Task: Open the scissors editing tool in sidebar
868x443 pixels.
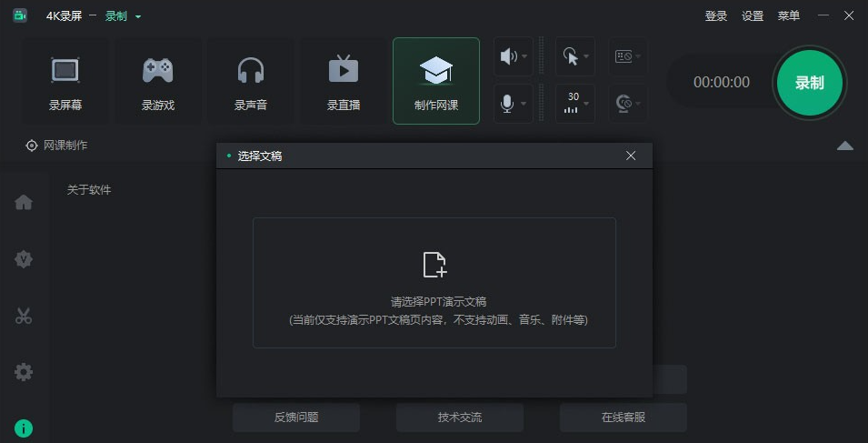Action: [x=24, y=317]
